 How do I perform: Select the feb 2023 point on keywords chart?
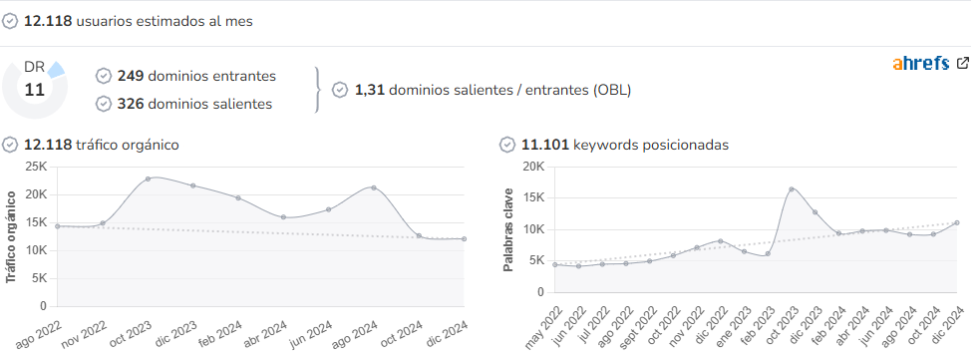tap(768, 253)
